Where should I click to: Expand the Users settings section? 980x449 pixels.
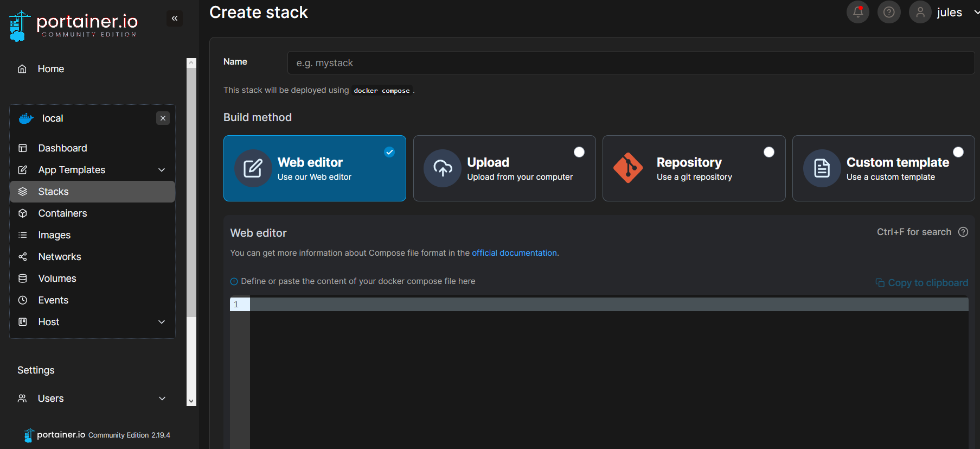pos(162,399)
